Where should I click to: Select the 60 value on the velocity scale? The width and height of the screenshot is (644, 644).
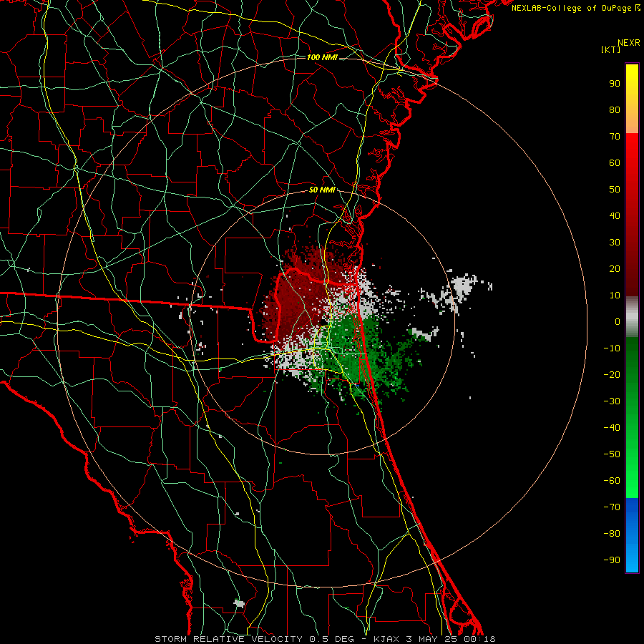coord(615,162)
